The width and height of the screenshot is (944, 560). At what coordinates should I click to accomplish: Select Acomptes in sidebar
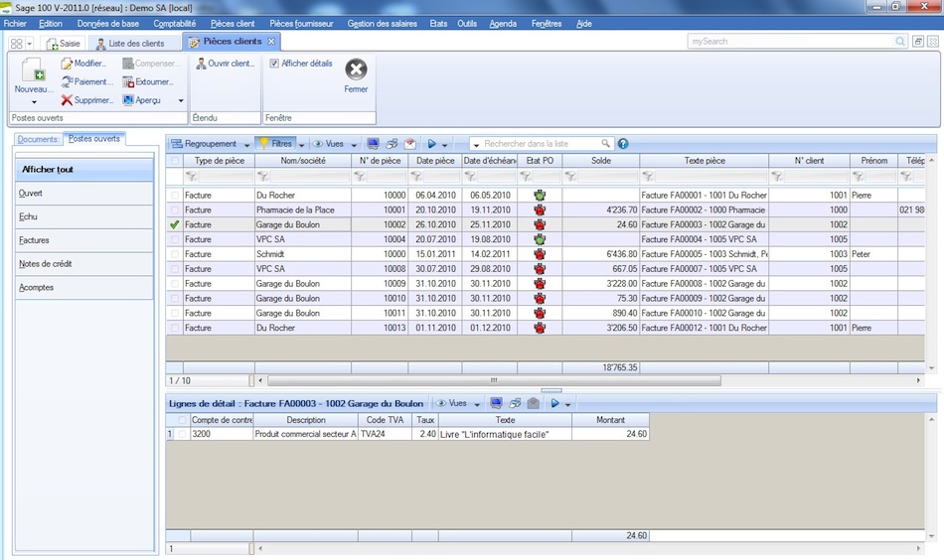point(84,288)
